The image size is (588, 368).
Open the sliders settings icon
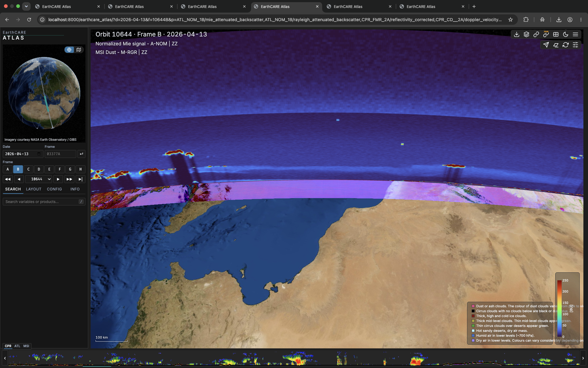click(x=575, y=45)
